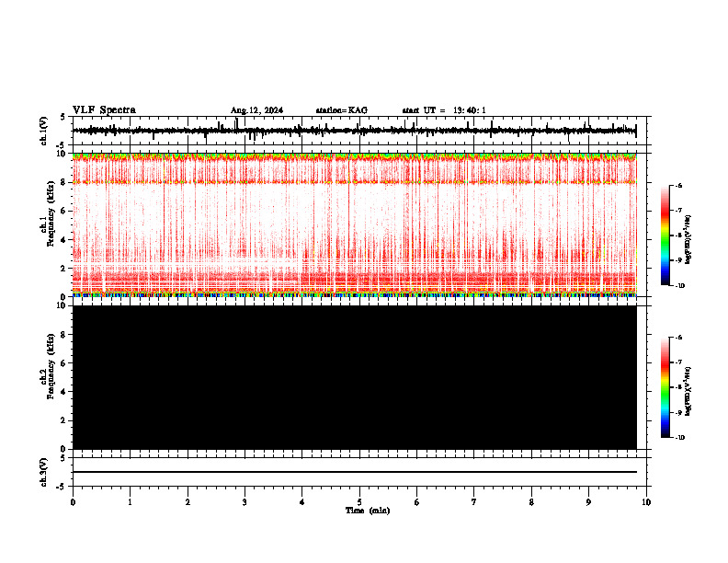
Task: Click the "-6" label on ch.2 colorbar
Action: (x=678, y=338)
